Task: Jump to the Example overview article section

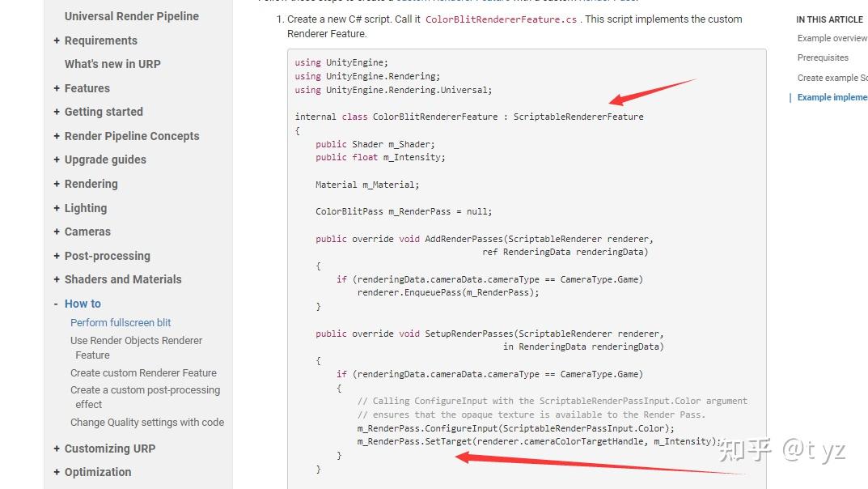Action: pos(832,37)
